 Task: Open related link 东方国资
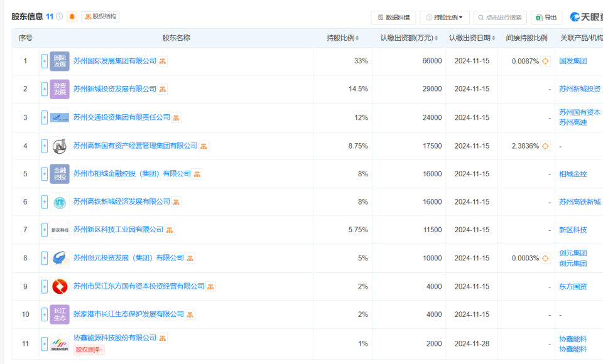[573, 286]
